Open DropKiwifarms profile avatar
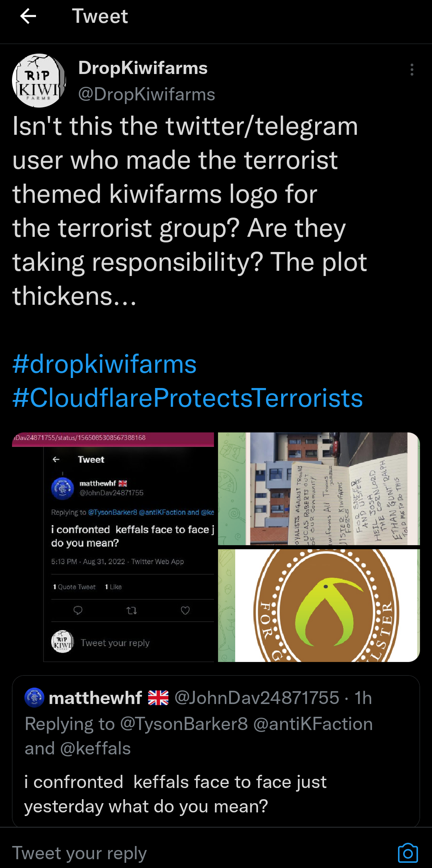432x868 pixels. click(39, 80)
